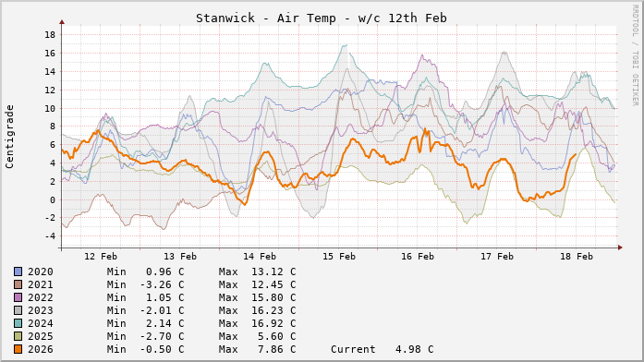Click the 2026 orange legend swatch
Screen dimensions: 644x362
click(x=18, y=349)
